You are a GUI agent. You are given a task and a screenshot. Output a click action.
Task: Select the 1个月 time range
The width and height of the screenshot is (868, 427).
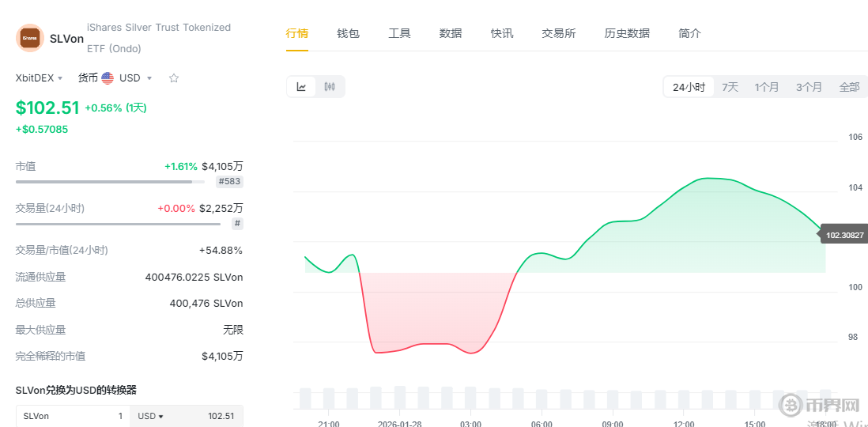(x=766, y=87)
